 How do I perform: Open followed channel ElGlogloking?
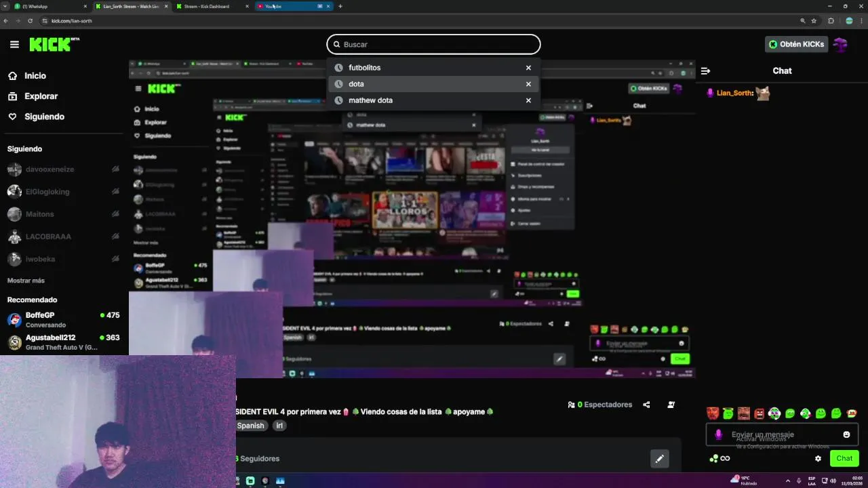[63, 192]
